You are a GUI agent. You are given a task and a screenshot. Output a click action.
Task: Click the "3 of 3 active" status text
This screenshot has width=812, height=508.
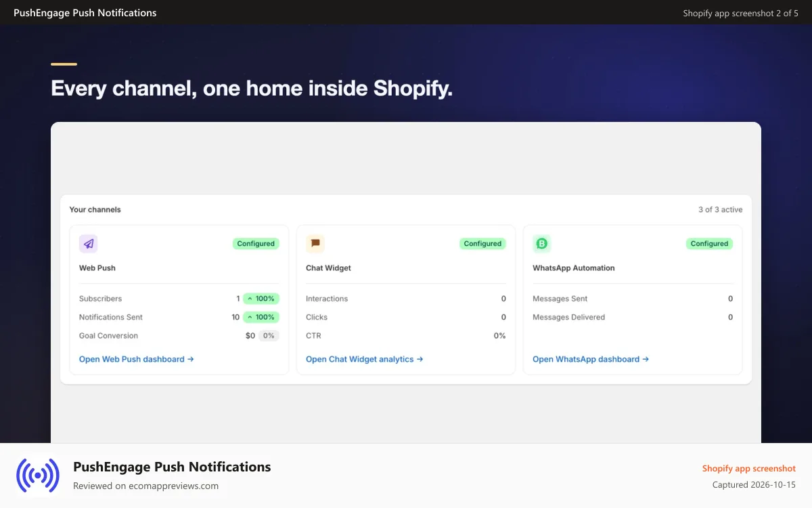coord(721,210)
